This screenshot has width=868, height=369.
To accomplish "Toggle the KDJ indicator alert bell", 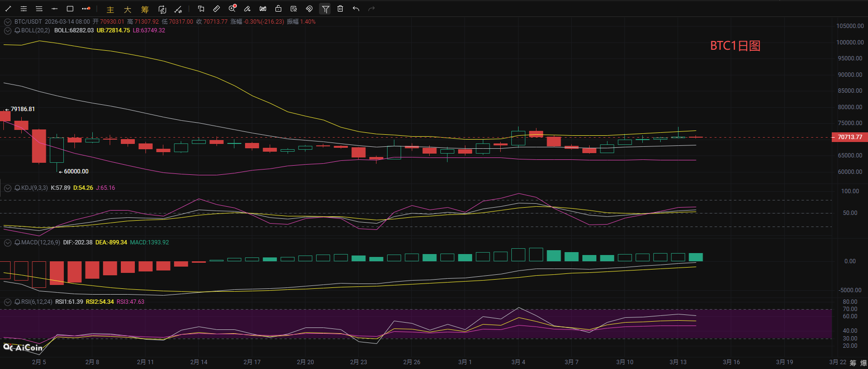I will pyautogui.click(x=17, y=188).
